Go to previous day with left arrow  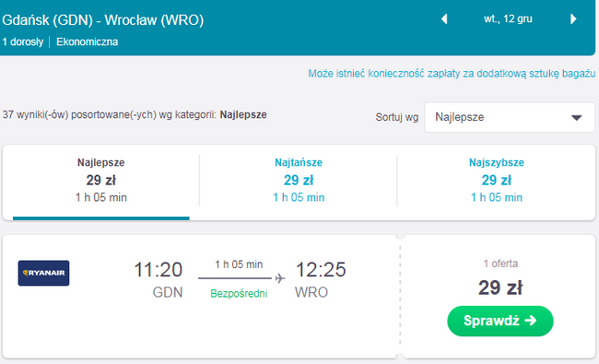[x=444, y=19]
